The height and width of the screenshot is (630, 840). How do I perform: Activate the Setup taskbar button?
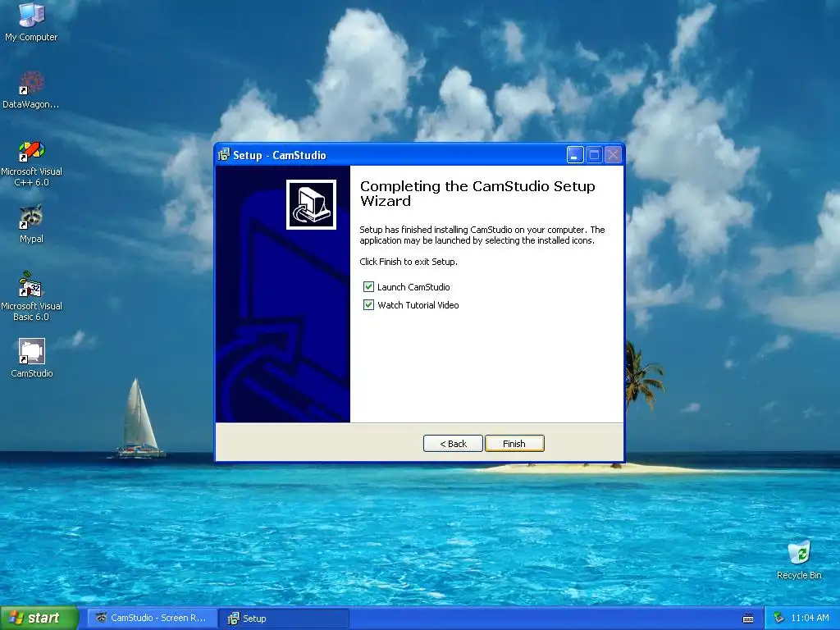[x=284, y=619]
